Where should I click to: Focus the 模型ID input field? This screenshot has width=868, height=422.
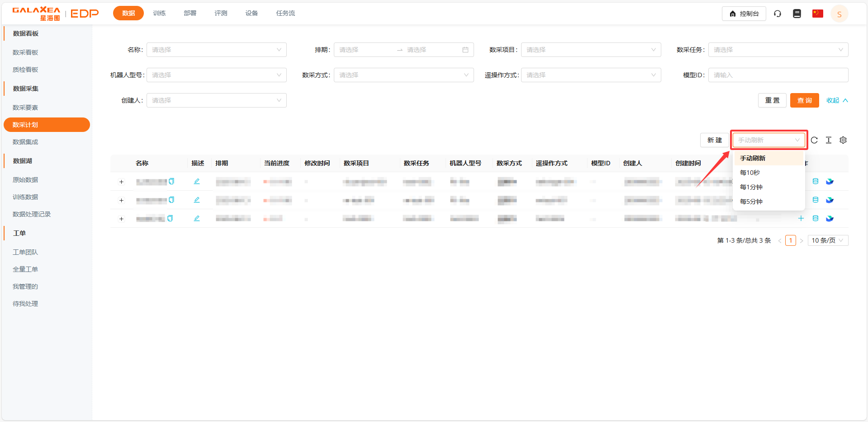click(x=778, y=75)
